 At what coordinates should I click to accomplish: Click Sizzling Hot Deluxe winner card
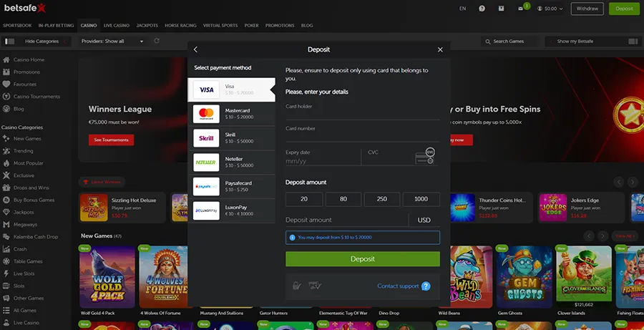coord(122,208)
